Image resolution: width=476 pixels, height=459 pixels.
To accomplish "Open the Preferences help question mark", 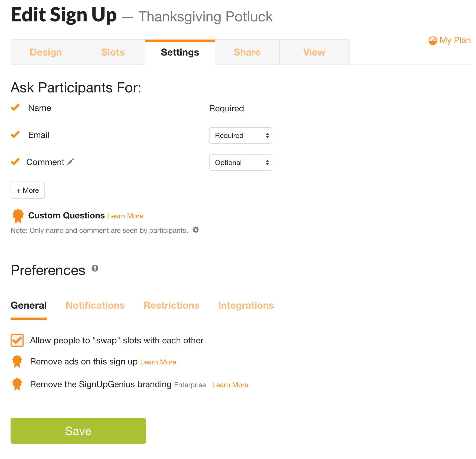I will (94, 269).
